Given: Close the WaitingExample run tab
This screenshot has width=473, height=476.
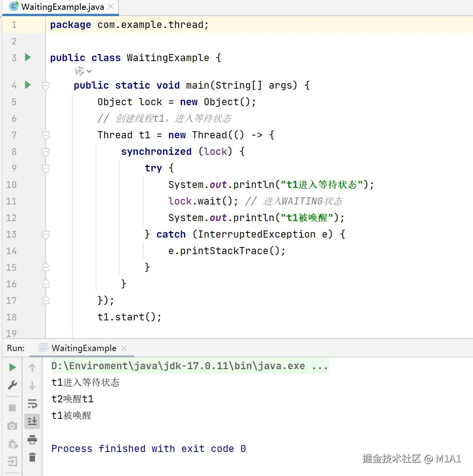Looking at the screenshot, I should (x=124, y=348).
